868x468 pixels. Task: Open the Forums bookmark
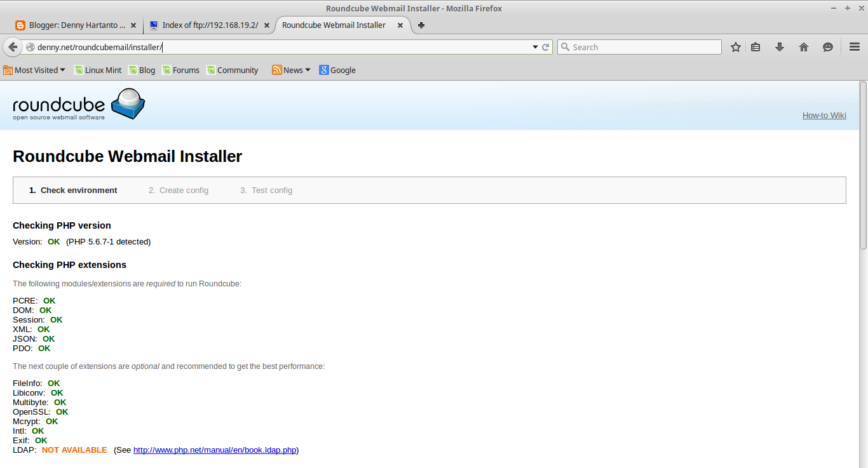pyautogui.click(x=180, y=70)
